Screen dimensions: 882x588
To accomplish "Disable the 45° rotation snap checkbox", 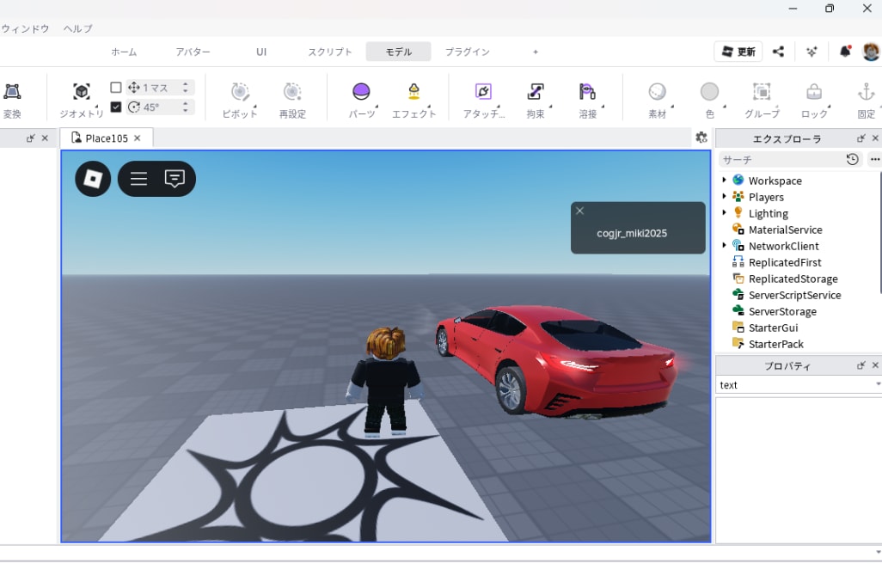I will click(116, 107).
